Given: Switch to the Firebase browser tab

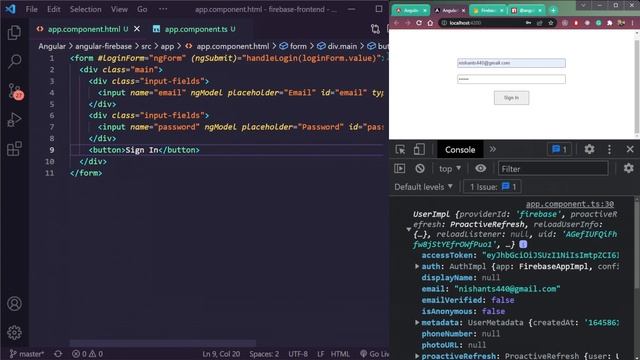Looking at the screenshot, I should click(488, 10).
